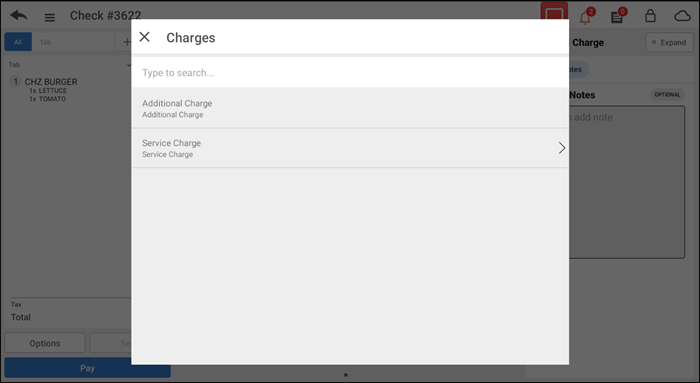Click the Total label
This screenshot has width=700, height=383.
pyautogui.click(x=21, y=317)
